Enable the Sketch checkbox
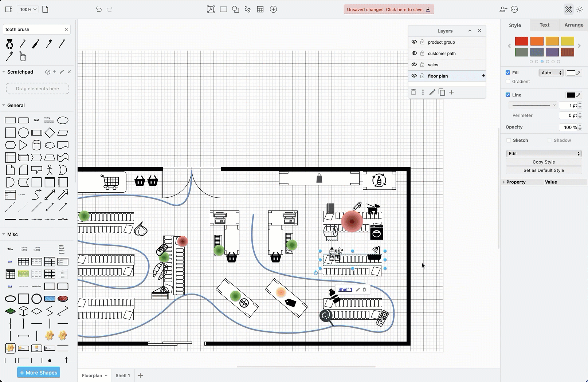This screenshot has height=382, width=588. (509, 140)
